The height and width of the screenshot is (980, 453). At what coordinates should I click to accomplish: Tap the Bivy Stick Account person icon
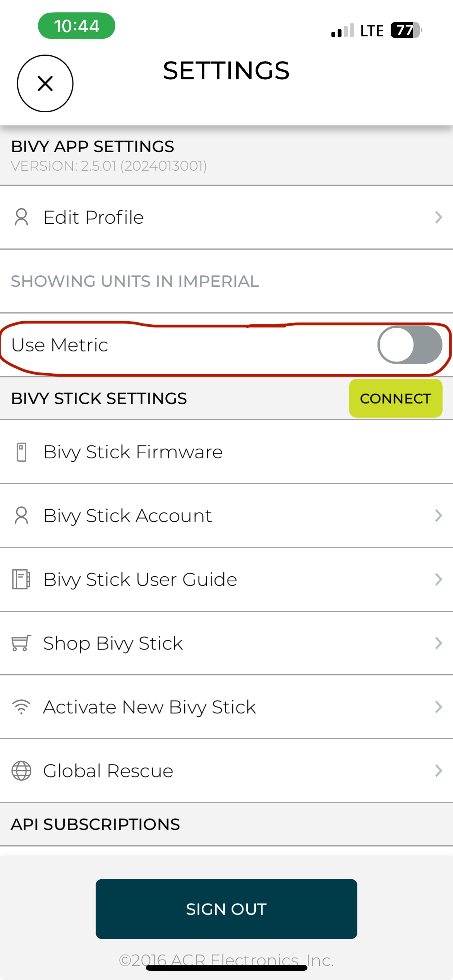(x=22, y=516)
